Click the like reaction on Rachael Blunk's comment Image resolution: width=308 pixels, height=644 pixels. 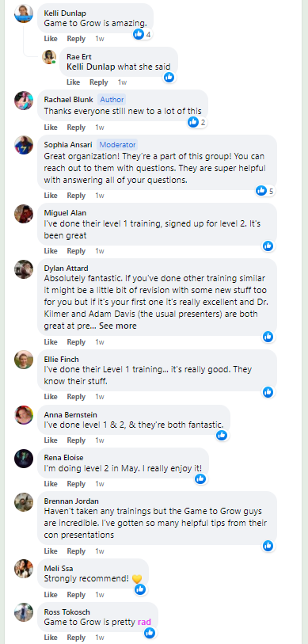click(193, 122)
